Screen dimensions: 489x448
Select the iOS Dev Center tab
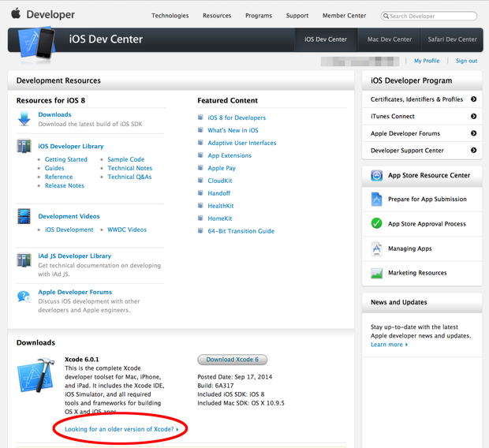(x=326, y=39)
